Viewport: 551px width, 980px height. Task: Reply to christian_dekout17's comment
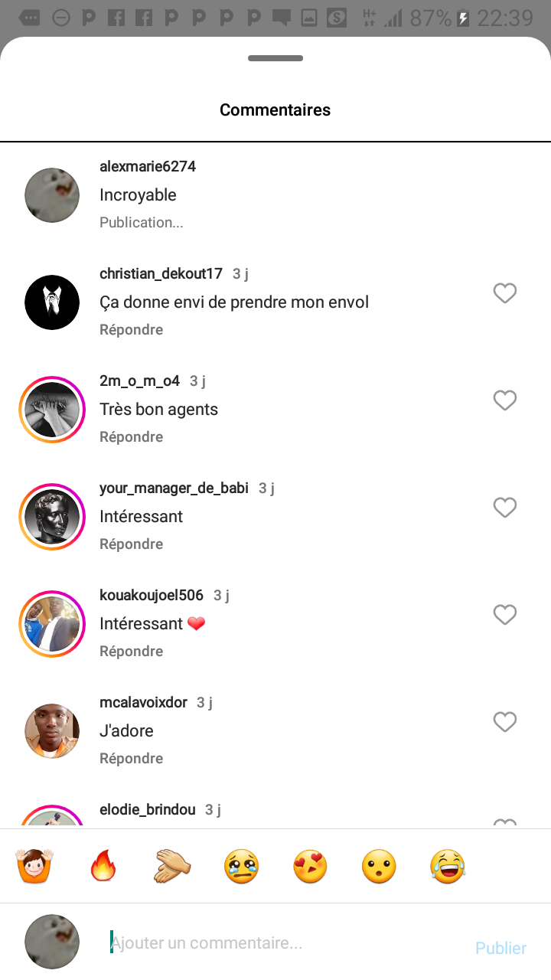click(131, 330)
